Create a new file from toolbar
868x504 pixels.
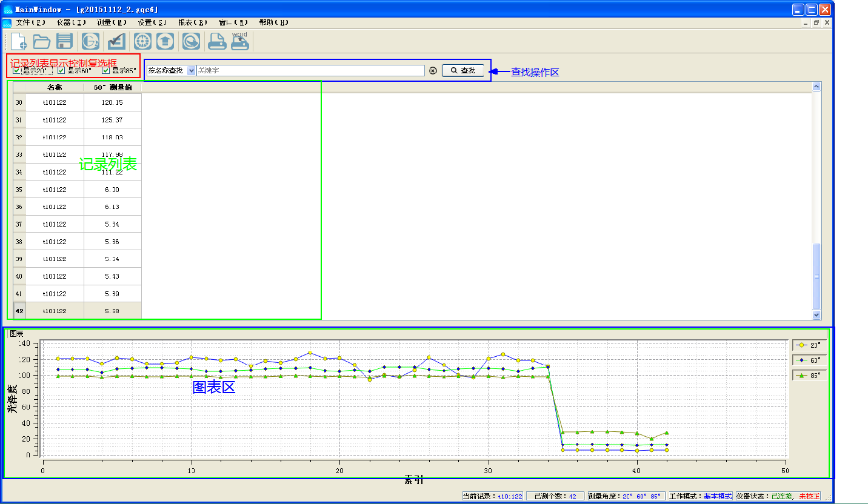19,41
